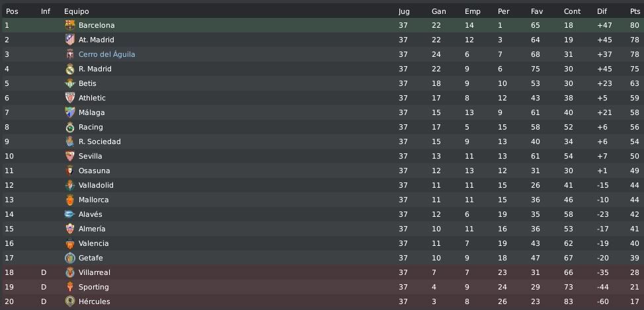
Task: Click the Pos column header
Action: click(x=12, y=11)
